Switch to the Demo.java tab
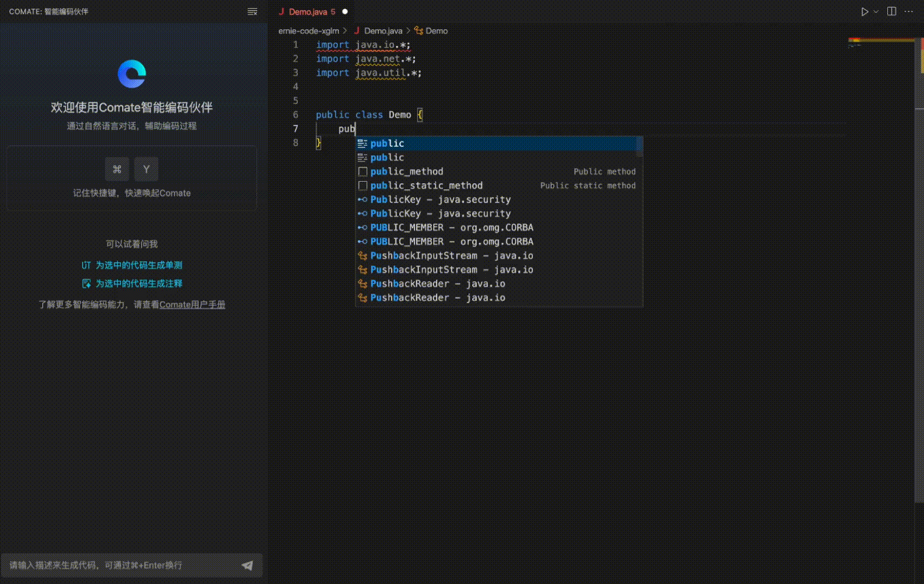Image resolution: width=924 pixels, height=584 pixels. (312, 11)
